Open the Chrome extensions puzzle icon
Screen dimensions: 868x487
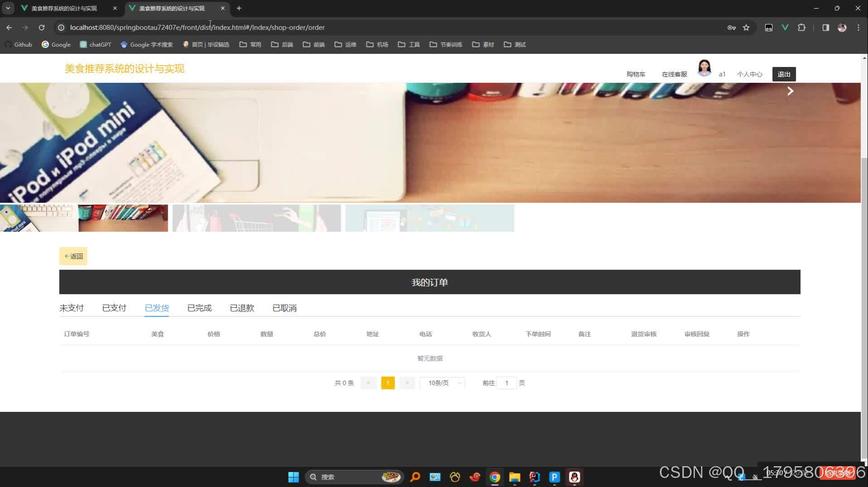point(801,28)
